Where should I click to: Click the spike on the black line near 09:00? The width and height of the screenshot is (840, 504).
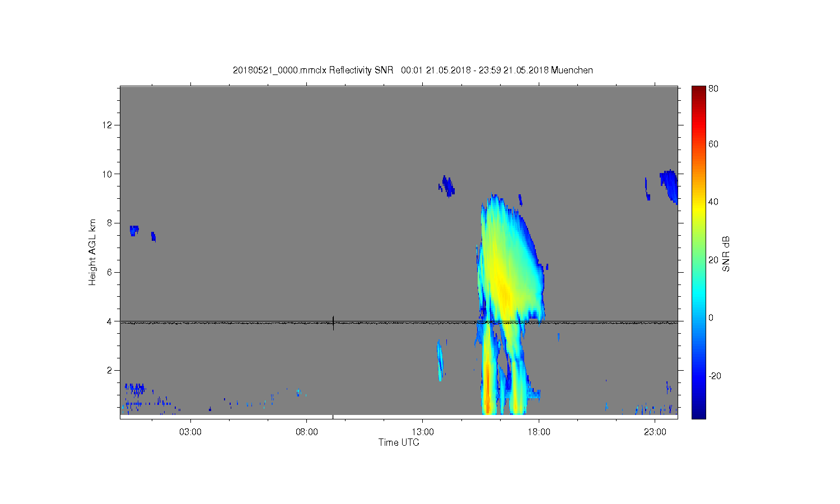coord(333,323)
